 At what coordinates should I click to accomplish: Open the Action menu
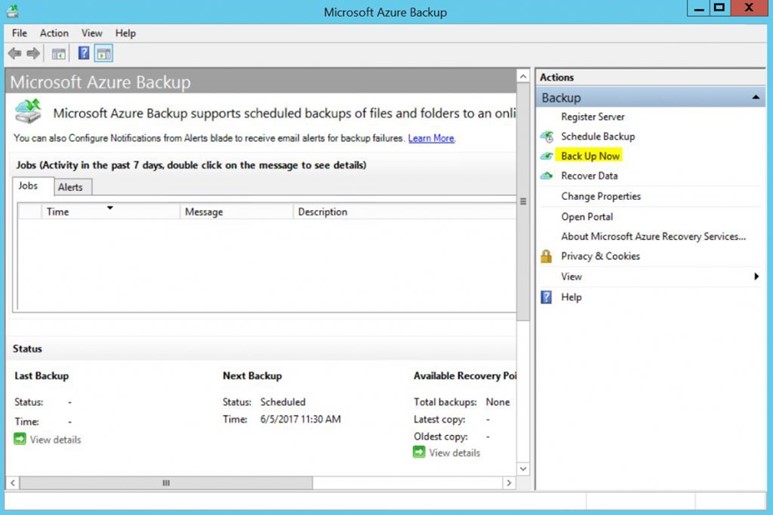click(54, 33)
